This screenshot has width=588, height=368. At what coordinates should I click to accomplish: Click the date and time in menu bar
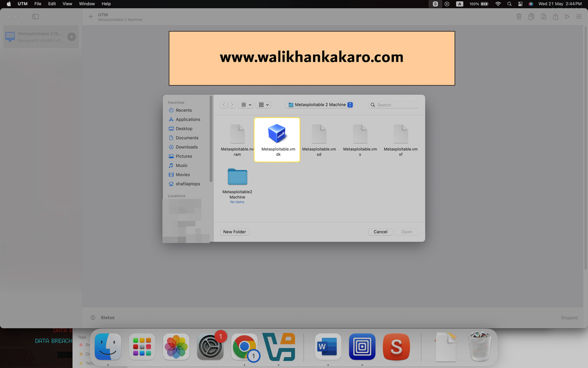point(560,4)
